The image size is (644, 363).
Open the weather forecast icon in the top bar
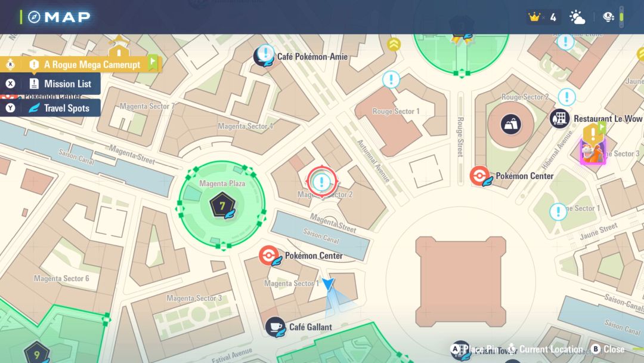click(x=577, y=17)
